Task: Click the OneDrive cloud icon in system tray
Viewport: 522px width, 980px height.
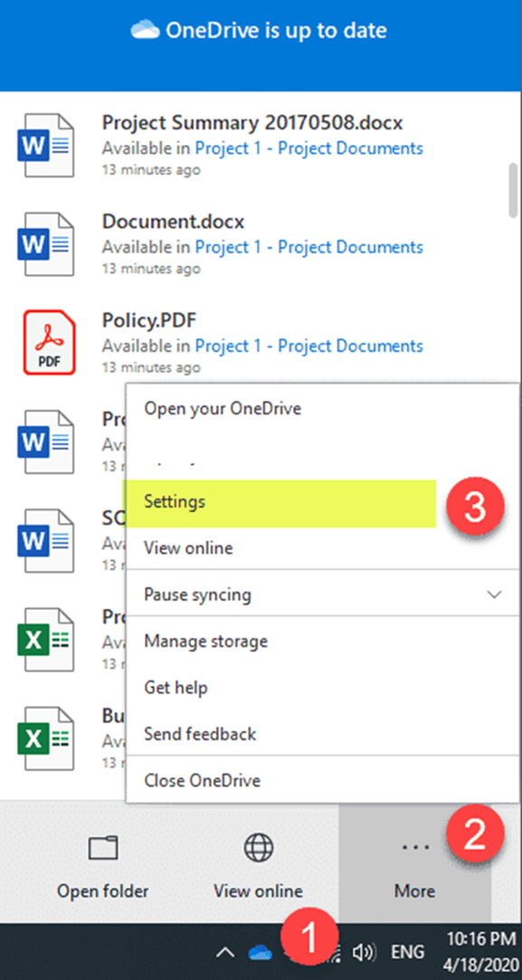Action: click(x=259, y=951)
